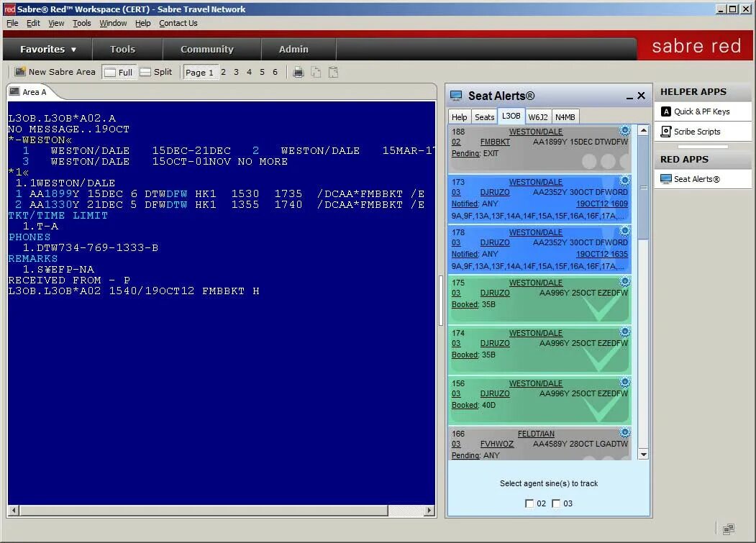Viewport: 756px width, 543px height.
Task: Click the AA1899Y flight segment line
Action: click(x=220, y=194)
